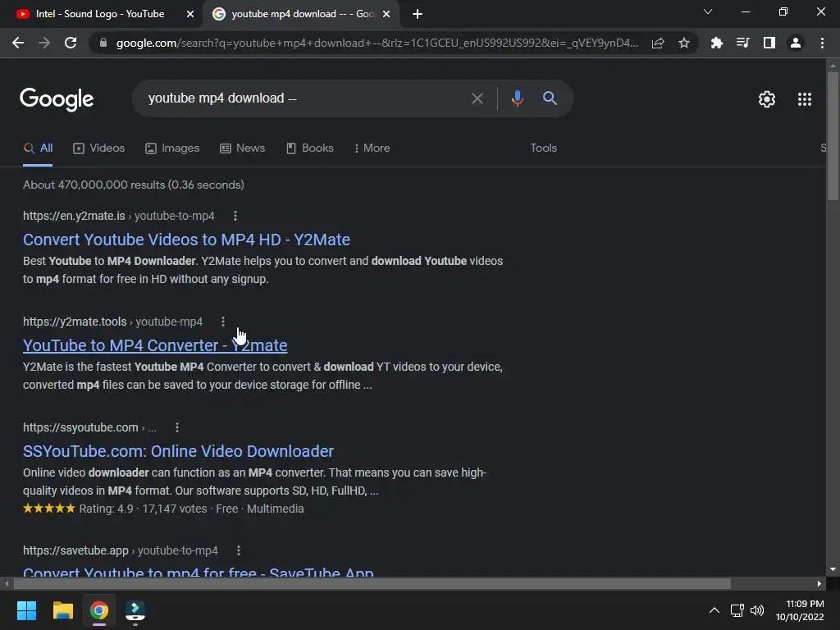Click the horizontal scrollbar right arrow

819,583
